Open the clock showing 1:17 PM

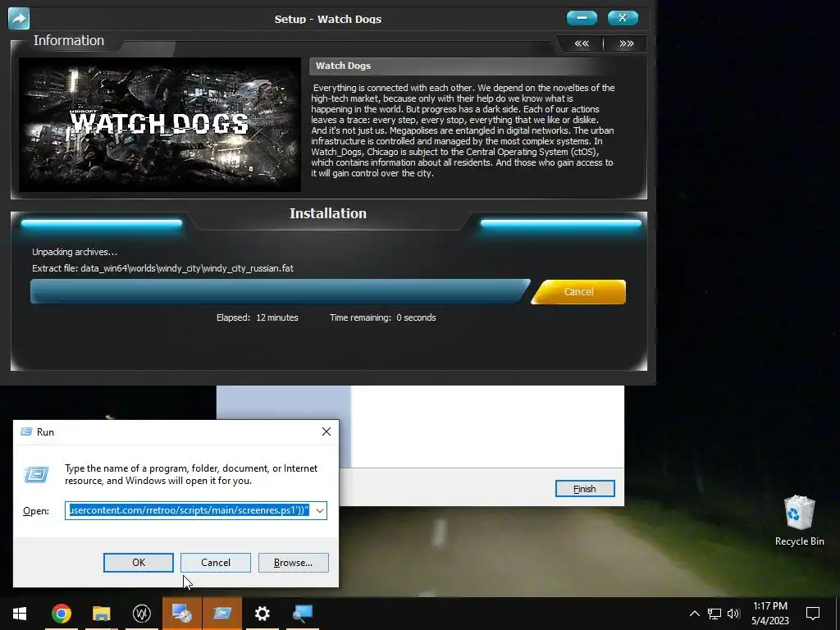tap(769, 614)
